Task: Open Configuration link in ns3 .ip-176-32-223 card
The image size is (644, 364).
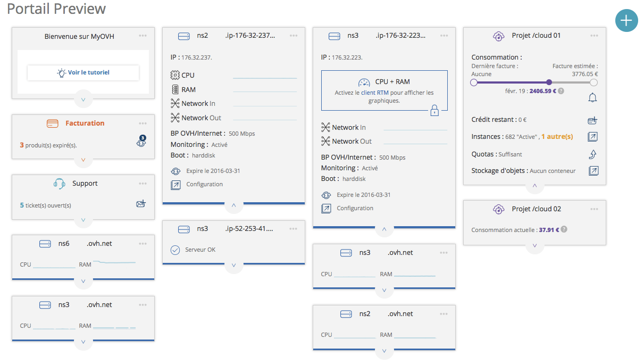Action: [x=355, y=208]
